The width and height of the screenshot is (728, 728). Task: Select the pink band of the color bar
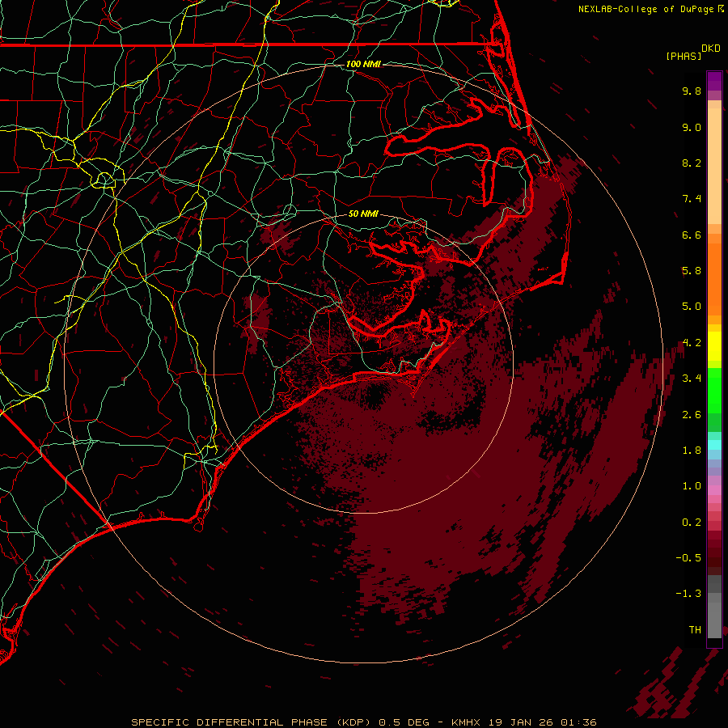[x=714, y=490]
